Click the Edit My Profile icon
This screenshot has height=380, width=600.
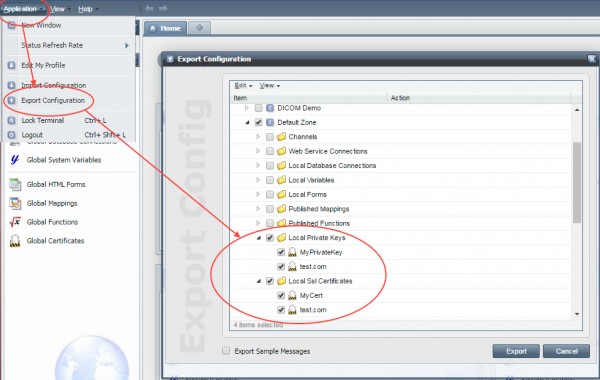tap(11, 65)
